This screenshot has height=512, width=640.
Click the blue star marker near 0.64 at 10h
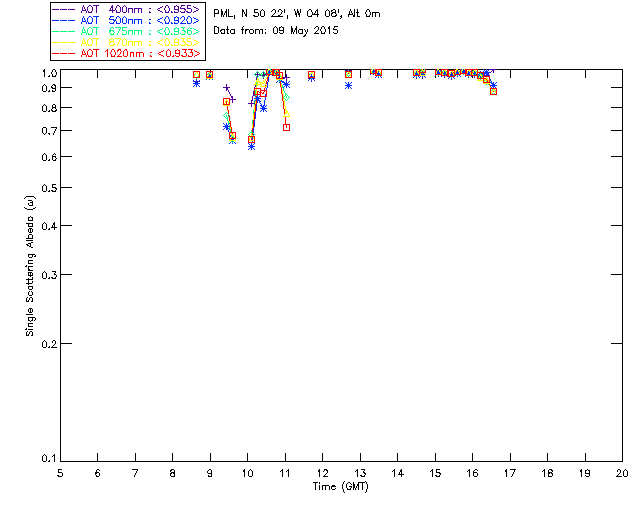click(251, 146)
